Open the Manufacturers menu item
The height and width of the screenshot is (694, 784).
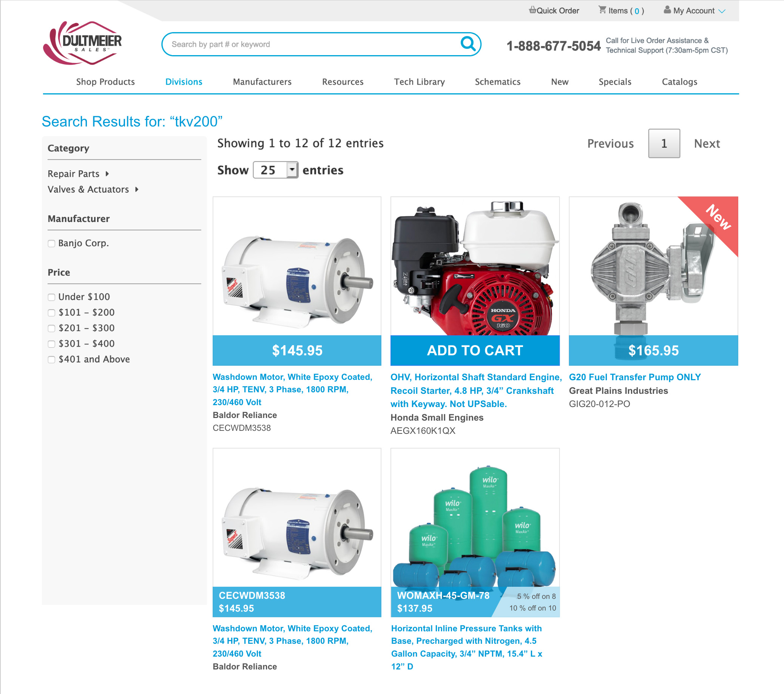[x=262, y=82]
